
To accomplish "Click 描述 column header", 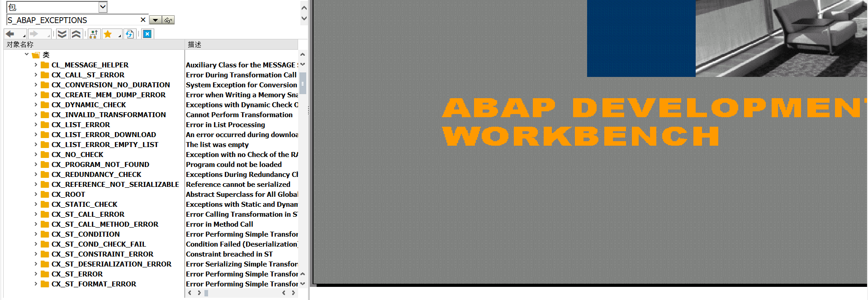I will coord(242,44).
